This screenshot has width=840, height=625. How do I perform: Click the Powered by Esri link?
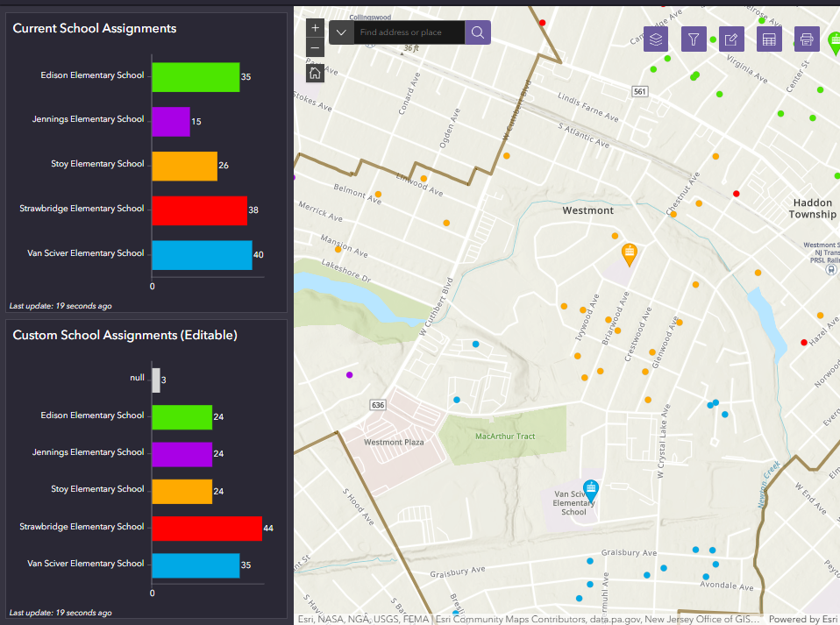coord(803,619)
